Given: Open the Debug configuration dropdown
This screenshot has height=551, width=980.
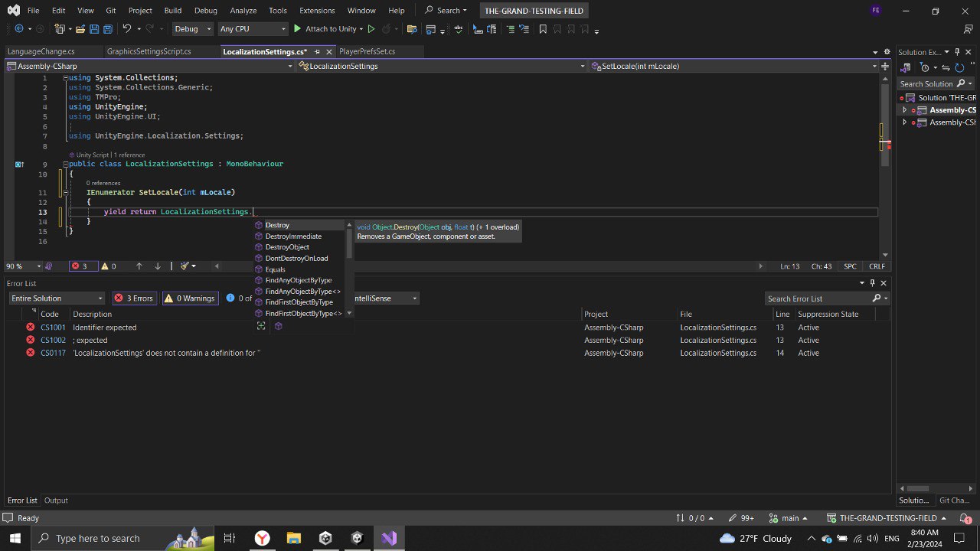Looking at the screenshot, I should (192, 28).
